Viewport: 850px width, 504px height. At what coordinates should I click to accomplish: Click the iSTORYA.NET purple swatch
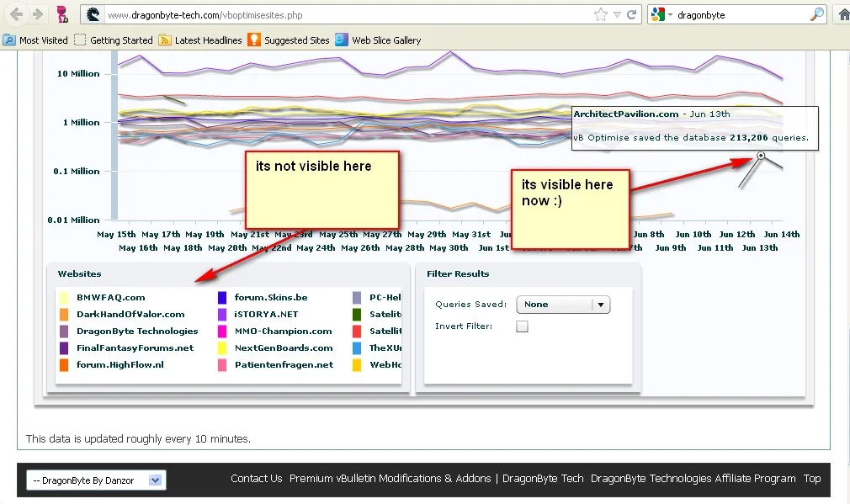click(221, 314)
